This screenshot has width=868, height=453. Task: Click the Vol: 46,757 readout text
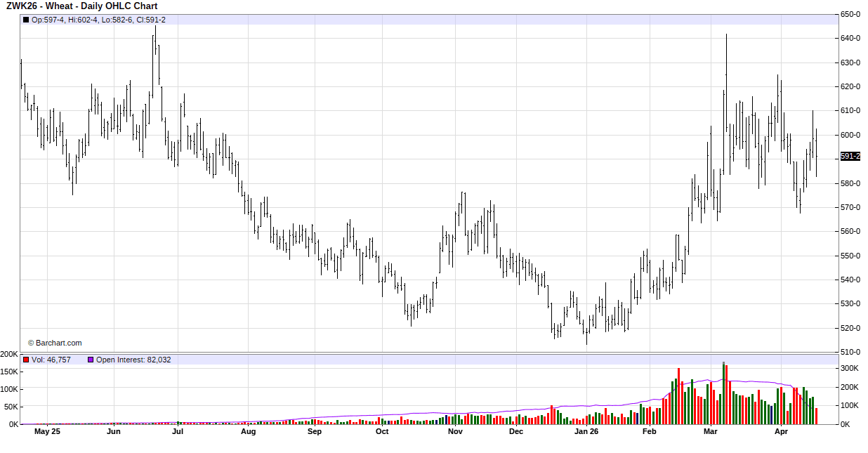coord(51,360)
